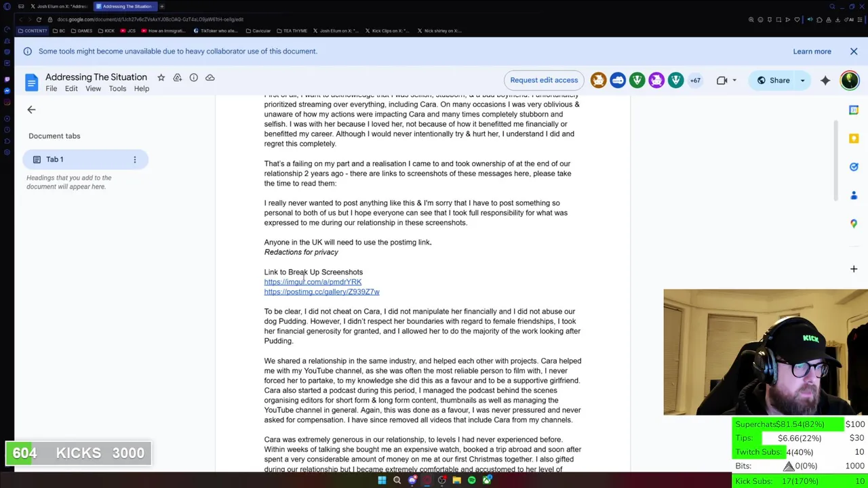Click the document page scrollbar
Viewport: 868px width, 488px height.
tap(835, 161)
